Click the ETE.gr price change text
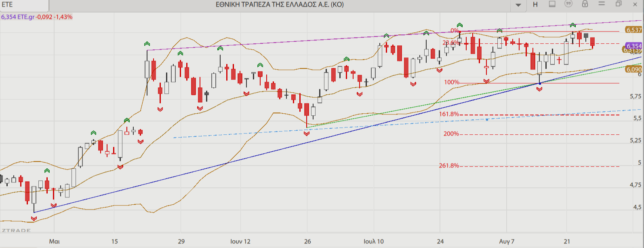Screen dimensions: 644x248 (37, 17)
